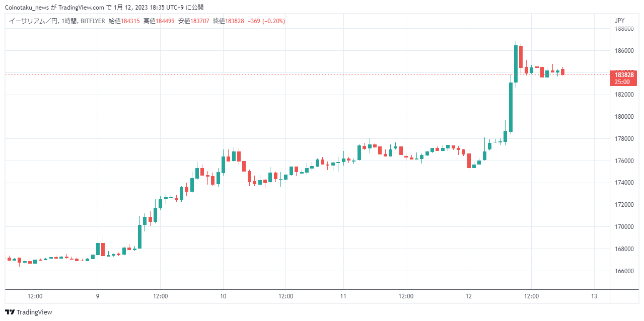
Task: Click the TradingView logo icon
Action: [10, 312]
